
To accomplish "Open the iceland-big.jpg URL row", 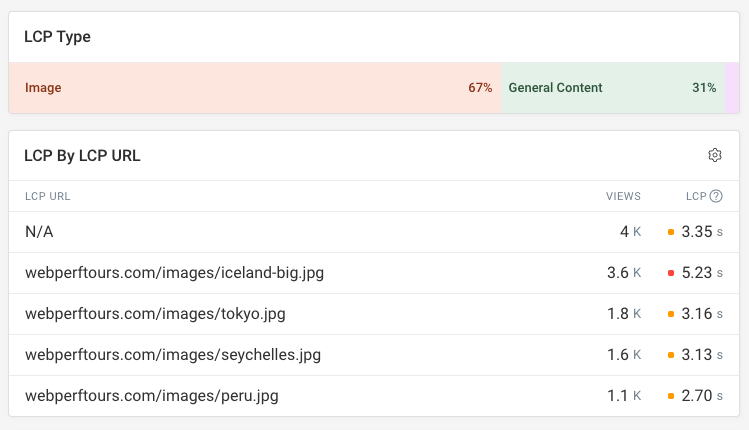I will click(x=174, y=273).
